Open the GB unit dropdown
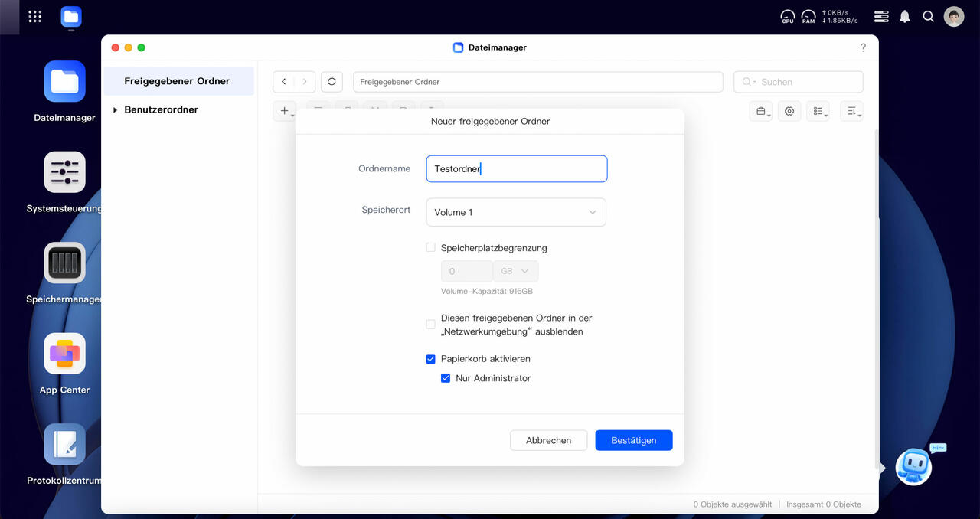The image size is (980, 519). coord(515,271)
